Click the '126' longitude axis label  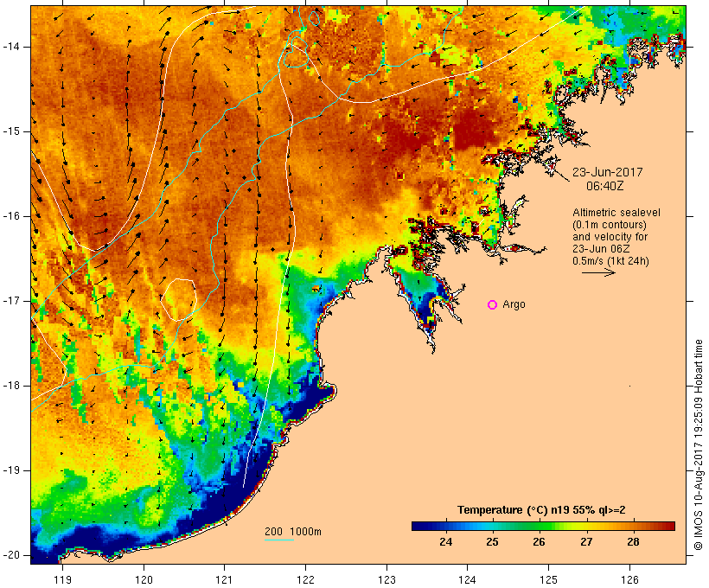(x=629, y=579)
